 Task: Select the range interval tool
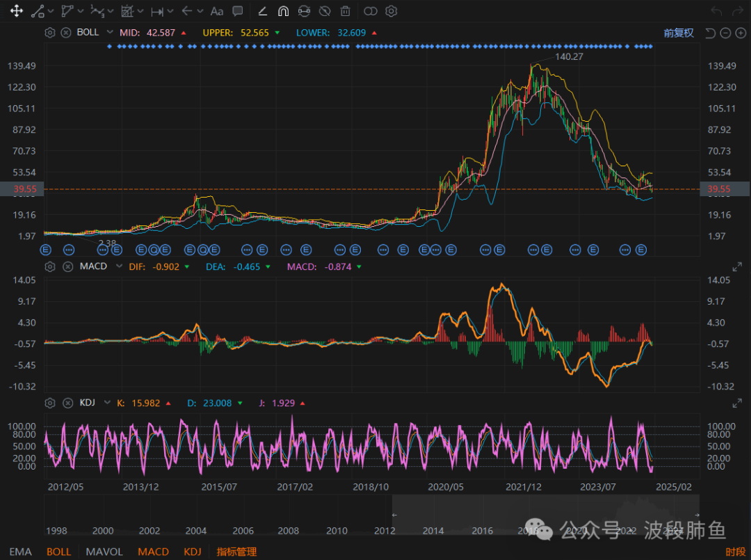coord(157,11)
